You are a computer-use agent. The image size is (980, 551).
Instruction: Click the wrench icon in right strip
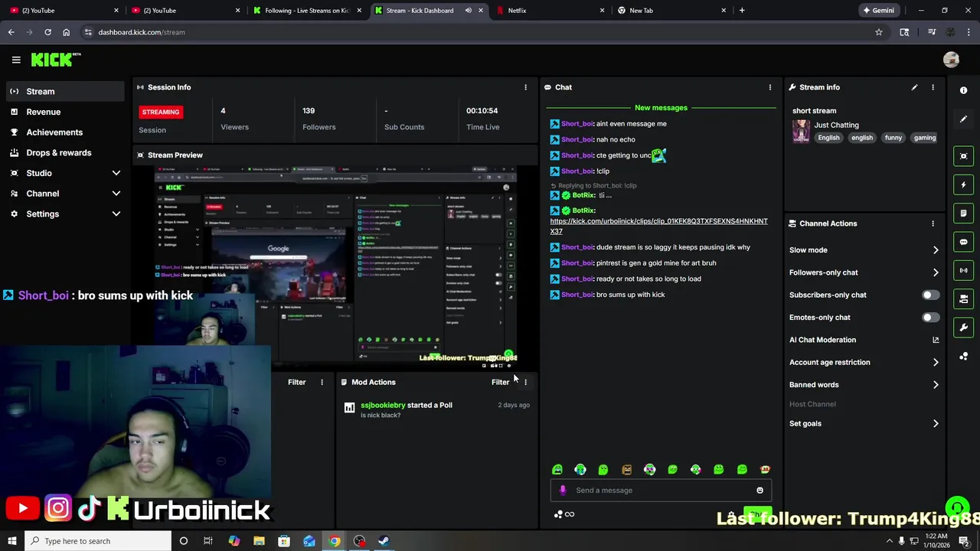pyautogui.click(x=963, y=328)
